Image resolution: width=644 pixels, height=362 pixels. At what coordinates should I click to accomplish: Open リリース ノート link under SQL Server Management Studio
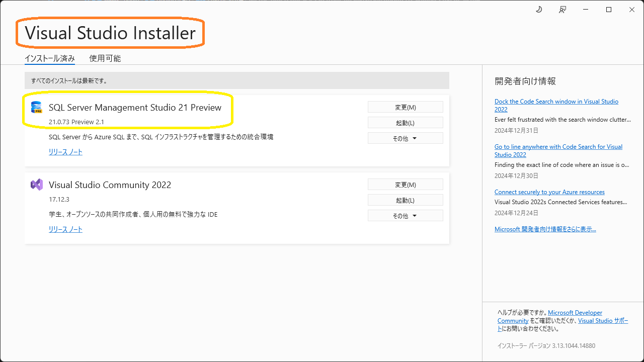(x=65, y=152)
